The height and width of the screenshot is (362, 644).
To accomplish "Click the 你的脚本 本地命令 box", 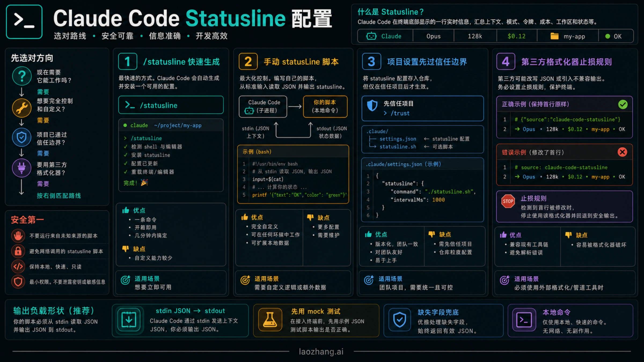I will coord(325,106).
